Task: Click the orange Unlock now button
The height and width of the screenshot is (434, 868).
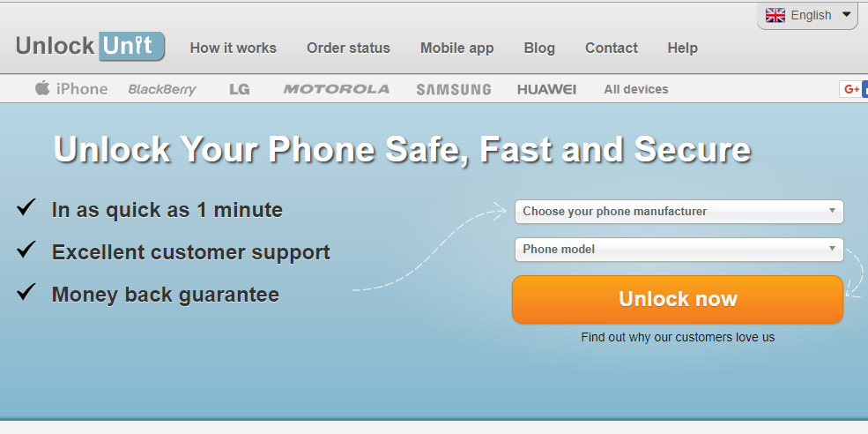Action: (x=678, y=299)
